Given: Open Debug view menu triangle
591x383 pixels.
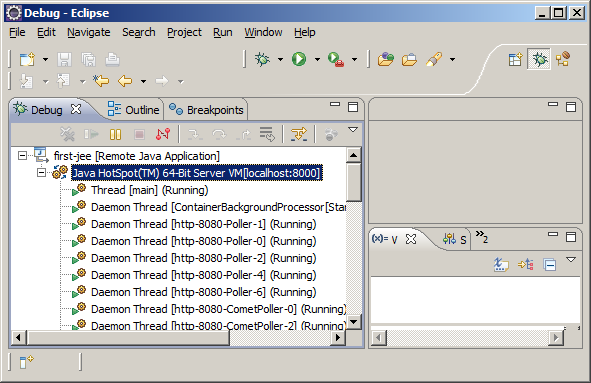Looking at the screenshot, I should [x=353, y=130].
